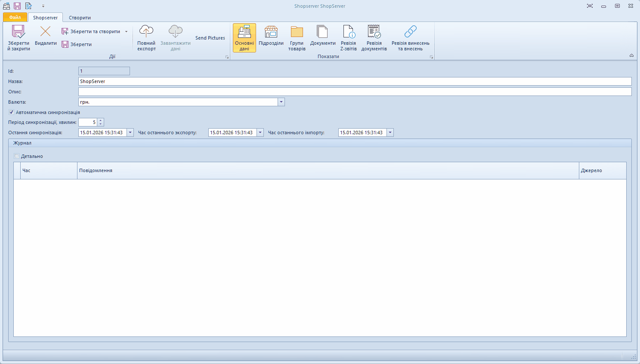Open 'Остання синхронізація' date picker dropdown
Image resolution: width=640 pixels, height=364 pixels.
(130, 133)
